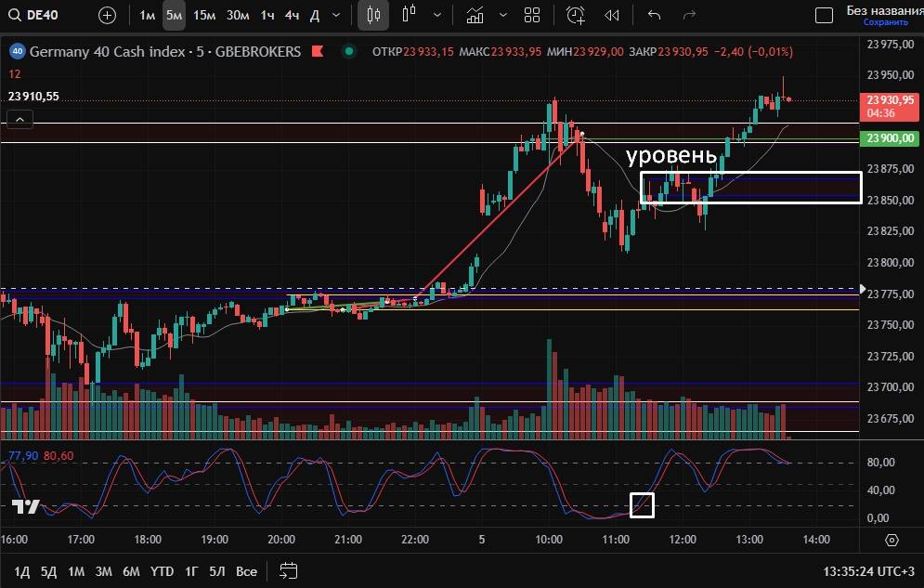Select the 15m timeframe
The width and height of the screenshot is (924, 588).
click(204, 15)
